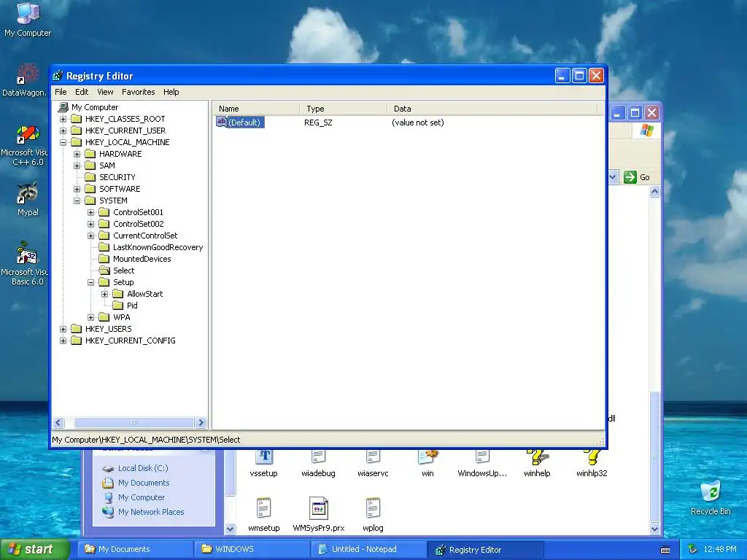Click the My Computer root tree icon
The width and height of the screenshot is (747, 560).
(63, 107)
